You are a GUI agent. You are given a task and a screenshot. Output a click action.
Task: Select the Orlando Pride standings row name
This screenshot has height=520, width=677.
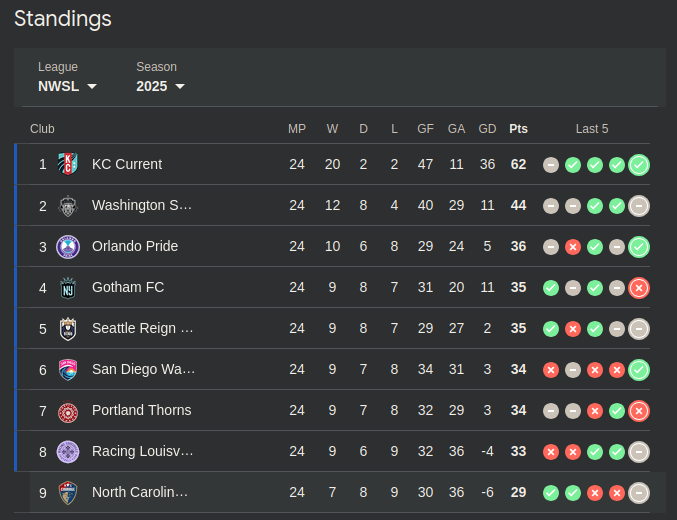135,246
